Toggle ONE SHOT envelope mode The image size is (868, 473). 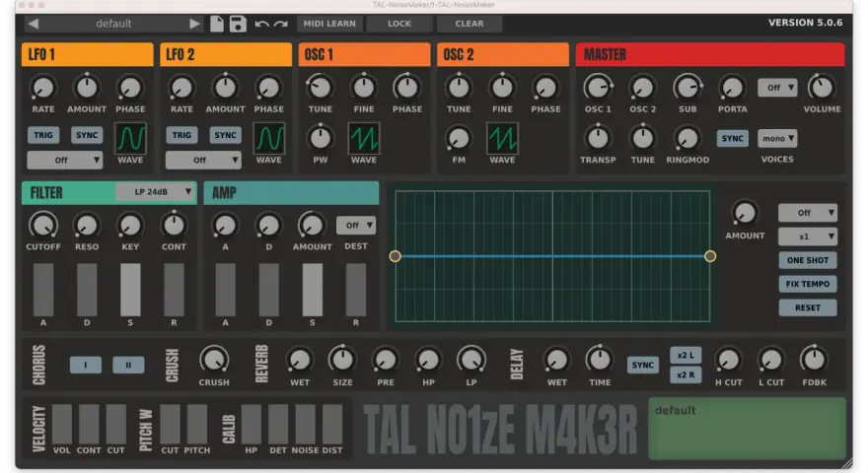pos(808,260)
